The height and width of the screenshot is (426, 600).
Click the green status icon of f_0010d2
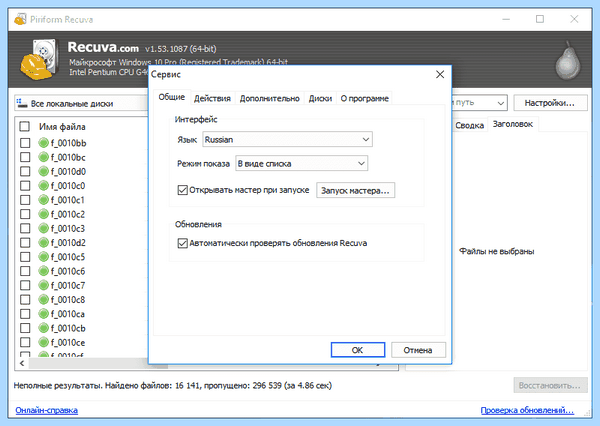(x=43, y=242)
